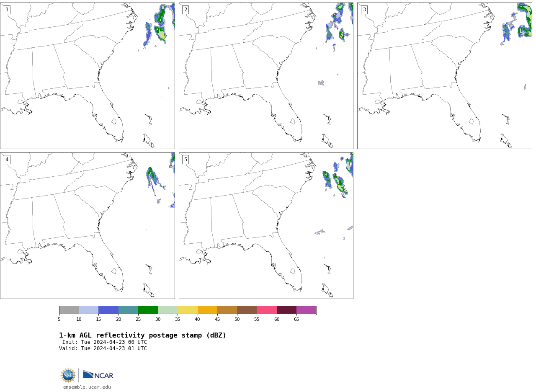Click the dark green 25-30 dBZ swatch
Screen dimensions: 536x392
[148, 310]
